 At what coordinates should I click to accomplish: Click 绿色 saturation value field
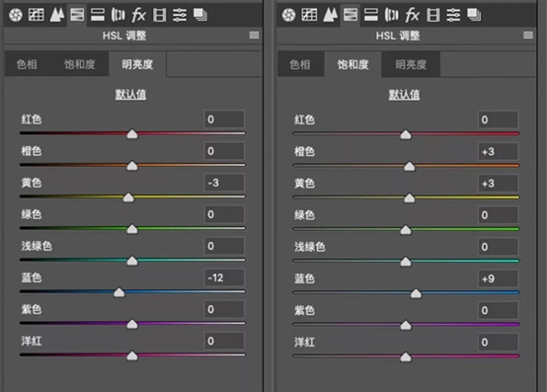tap(498, 215)
